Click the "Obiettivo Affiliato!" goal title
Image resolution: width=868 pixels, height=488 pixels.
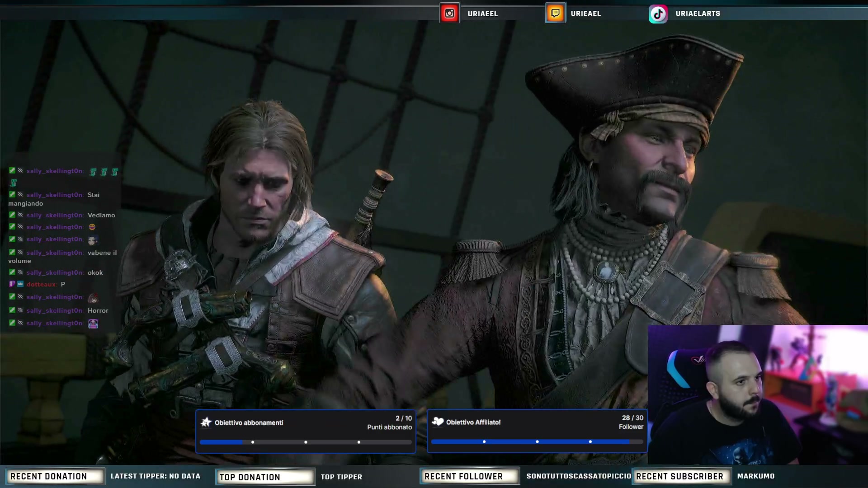click(x=473, y=422)
